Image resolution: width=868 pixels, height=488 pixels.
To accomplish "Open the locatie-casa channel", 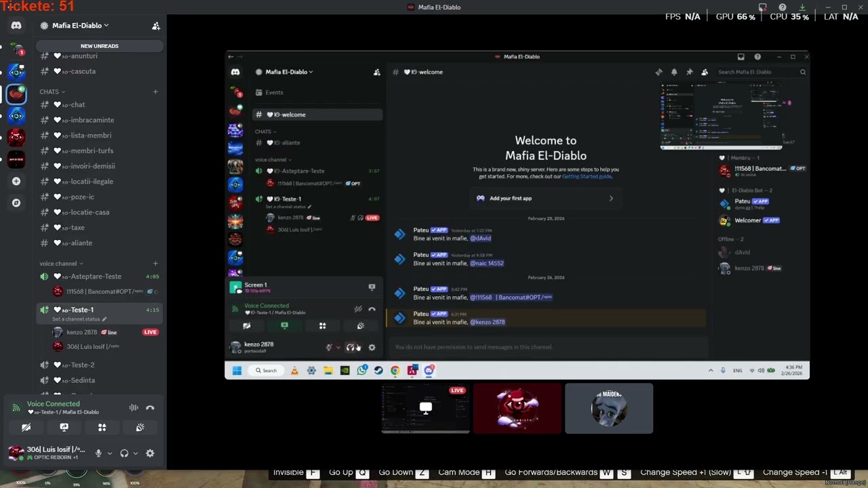I will click(x=99, y=212).
